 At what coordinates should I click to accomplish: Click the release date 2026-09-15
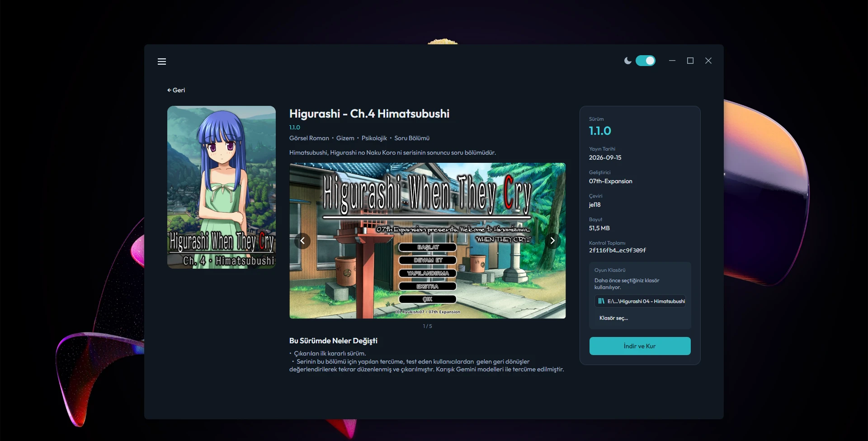point(605,157)
